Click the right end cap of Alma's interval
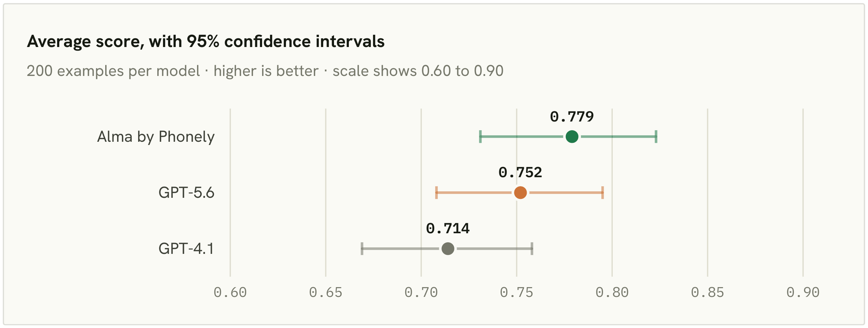 point(656,137)
